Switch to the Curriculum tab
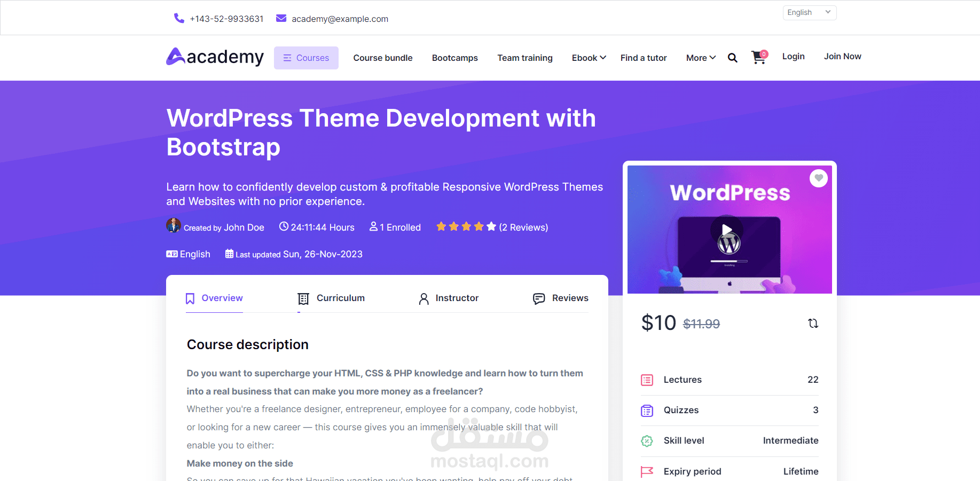This screenshot has width=980, height=481. pyautogui.click(x=331, y=298)
